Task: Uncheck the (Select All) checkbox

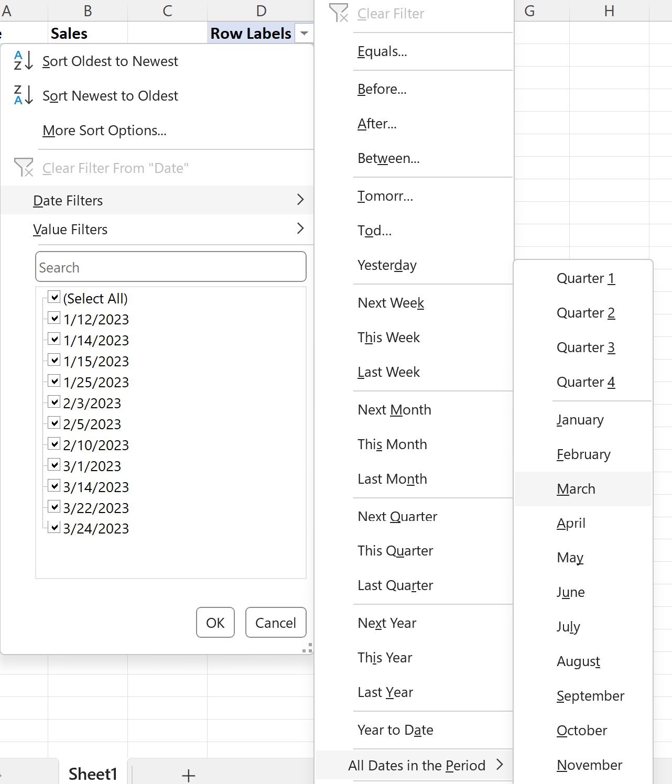Action: [x=54, y=297]
